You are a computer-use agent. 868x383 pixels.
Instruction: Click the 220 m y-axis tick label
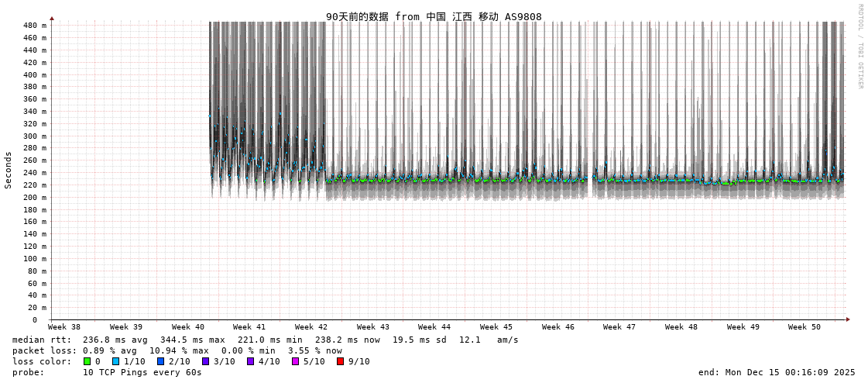click(x=35, y=185)
